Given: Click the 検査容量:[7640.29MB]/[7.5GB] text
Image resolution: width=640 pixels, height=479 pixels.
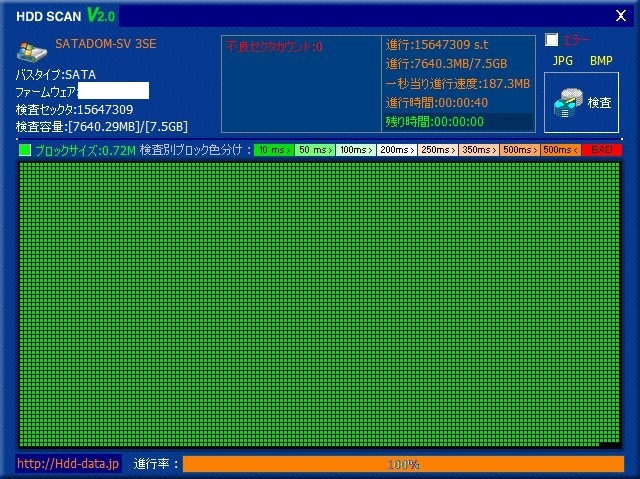Looking at the screenshot, I should click(102, 126).
